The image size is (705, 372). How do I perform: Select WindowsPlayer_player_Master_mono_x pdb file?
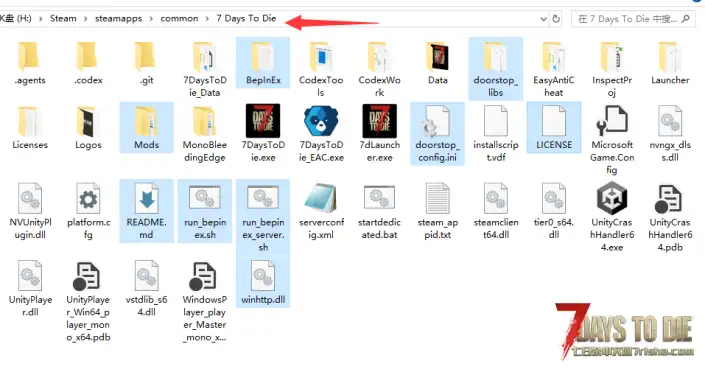(205, 301)
